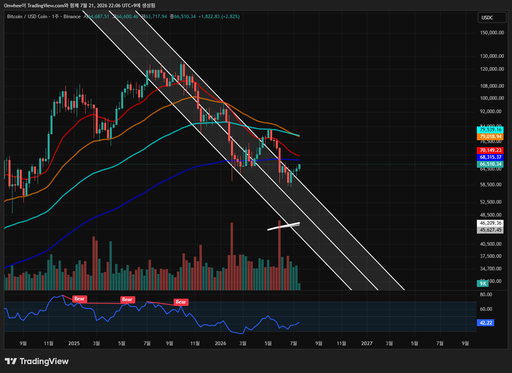The height and width of the screenshot is (373, 512).
Task: Click the 9K volume label
Action: (483, 284)
